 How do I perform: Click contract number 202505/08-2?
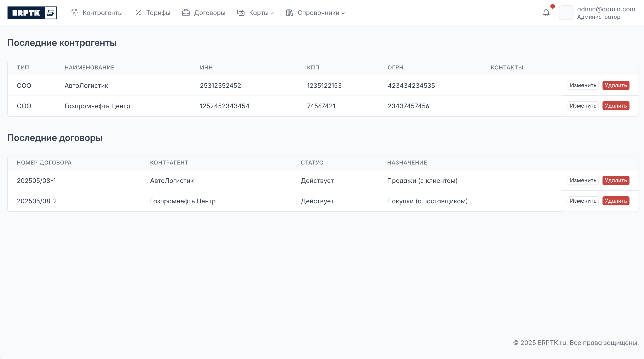[37, 201]
